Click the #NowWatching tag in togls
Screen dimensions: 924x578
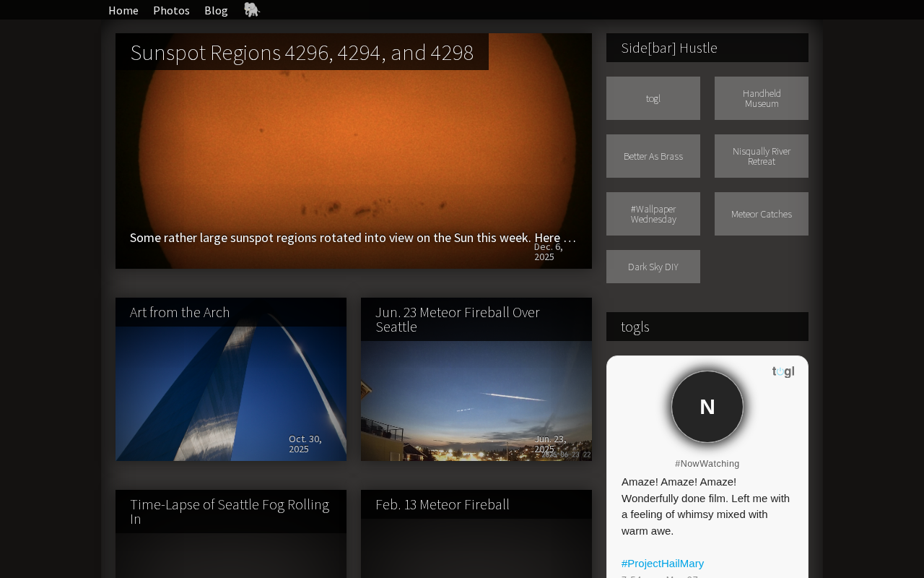point(707,464)
